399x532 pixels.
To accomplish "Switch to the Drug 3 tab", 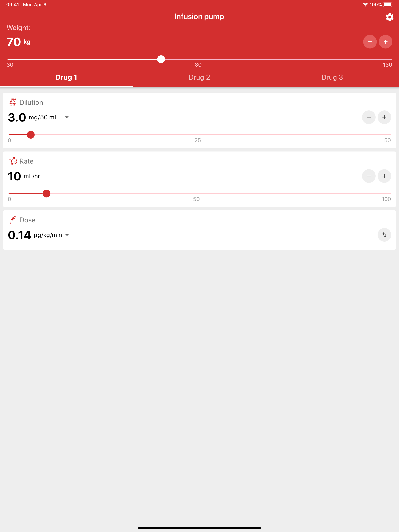I will click(x=332, y=77).
